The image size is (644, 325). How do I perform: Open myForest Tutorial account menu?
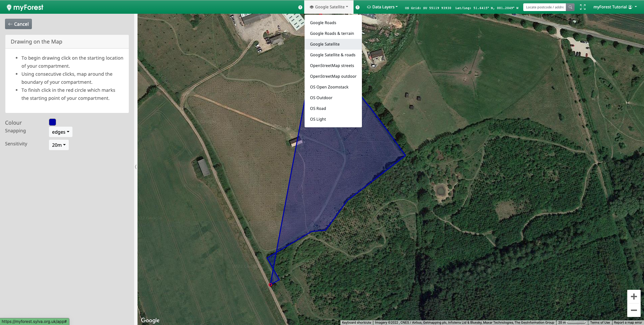614,7
